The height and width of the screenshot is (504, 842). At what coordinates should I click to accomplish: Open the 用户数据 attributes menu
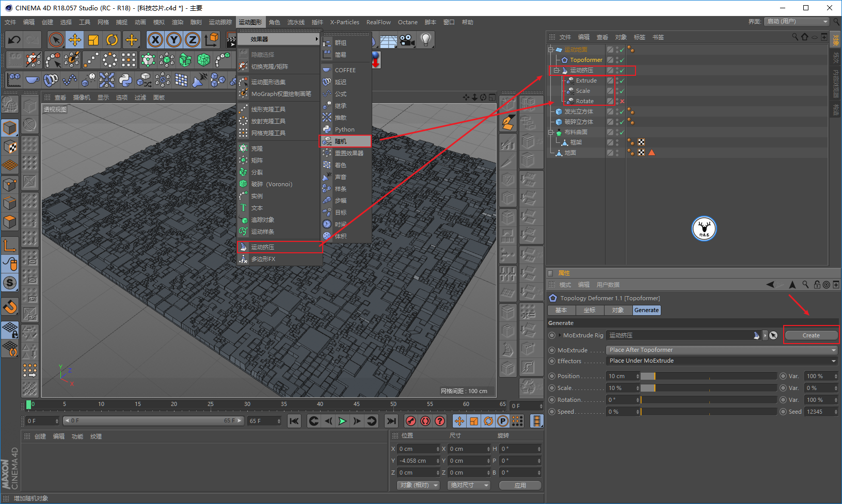[x=608, y=285]
